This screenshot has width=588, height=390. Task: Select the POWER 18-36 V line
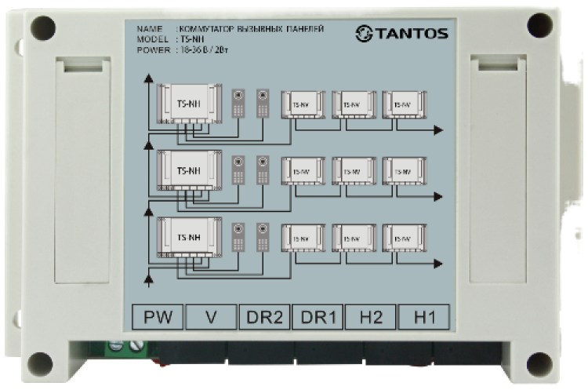182,49
